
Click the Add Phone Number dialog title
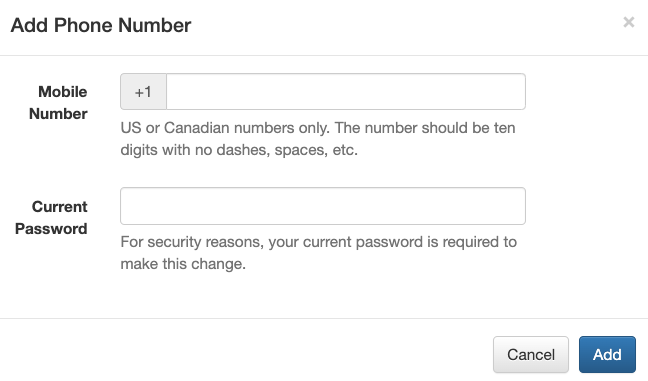pos(101,25)
